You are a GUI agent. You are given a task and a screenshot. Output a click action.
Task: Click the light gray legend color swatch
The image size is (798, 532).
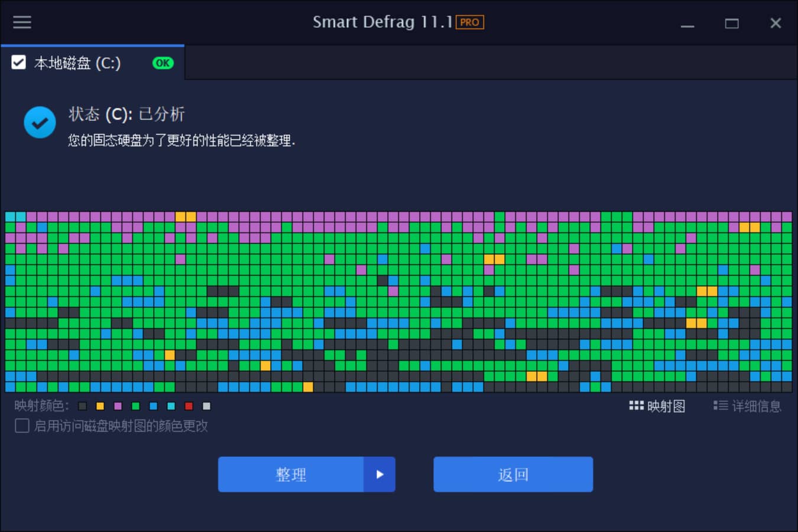[207, 406]
